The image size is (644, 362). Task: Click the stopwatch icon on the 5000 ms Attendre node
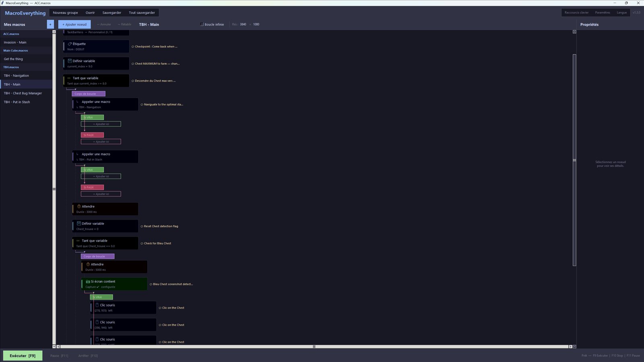(x=88, y=264)
